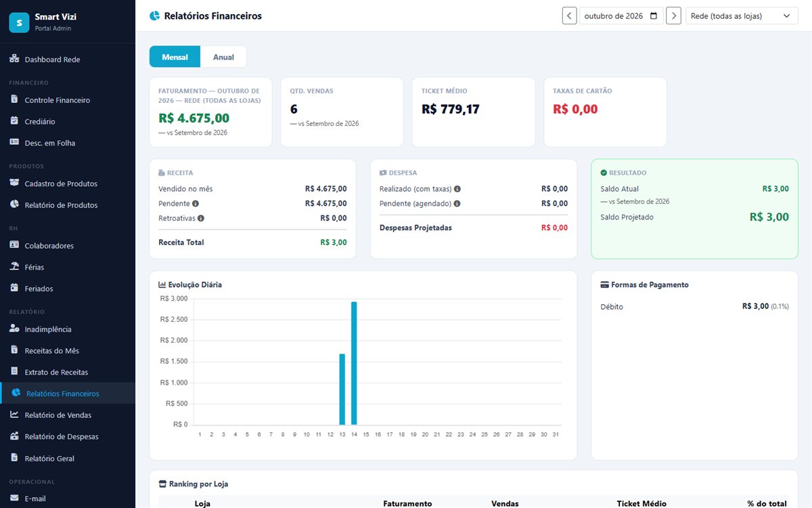Viewport: 812px width, 508px height.
Task: Open the Crediário menu item
Action: pos(68,121)
